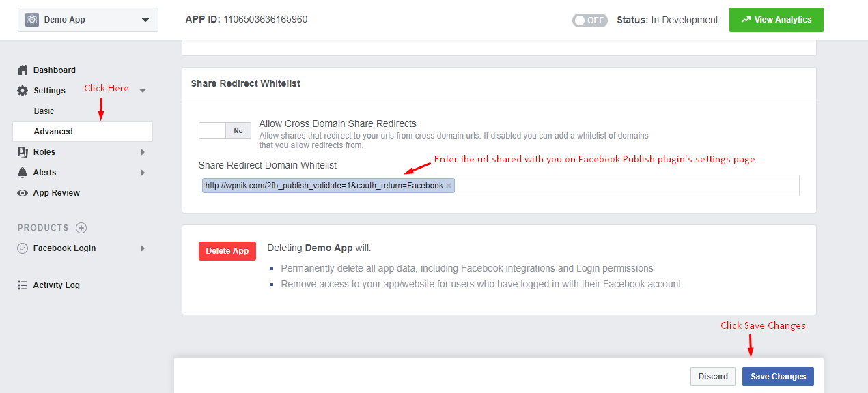
Task: Click the 'Share Redirect Whitelist' heading
Action: pyautogui.click(x=246, y=83)
